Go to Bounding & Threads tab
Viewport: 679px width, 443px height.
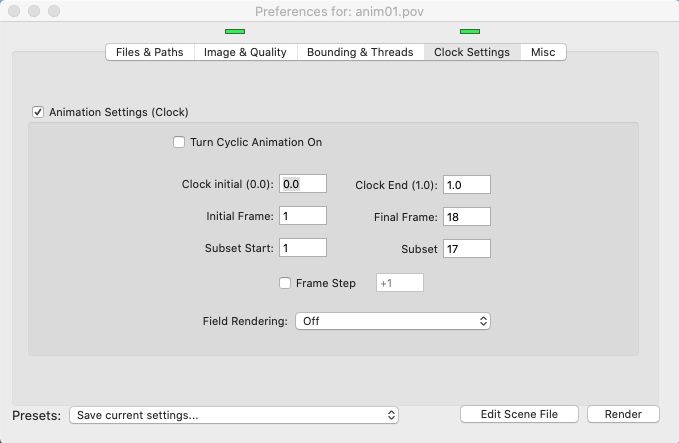point(360,52)
